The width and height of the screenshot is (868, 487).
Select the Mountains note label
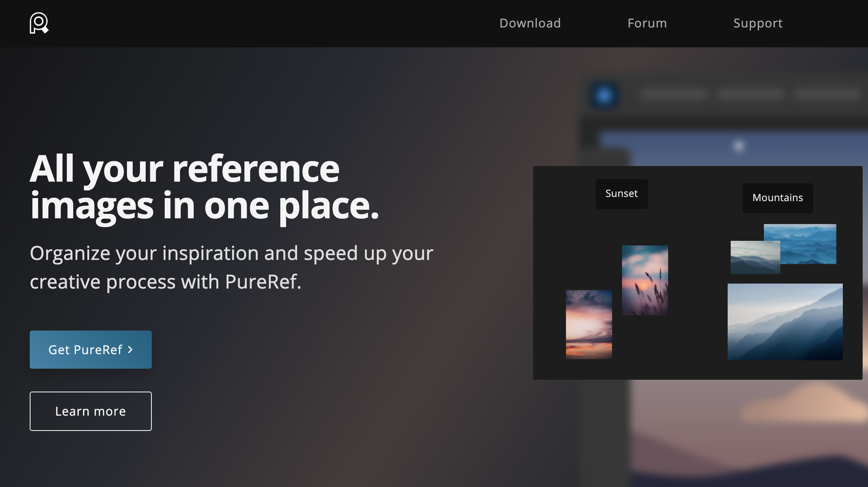point(777,198)
